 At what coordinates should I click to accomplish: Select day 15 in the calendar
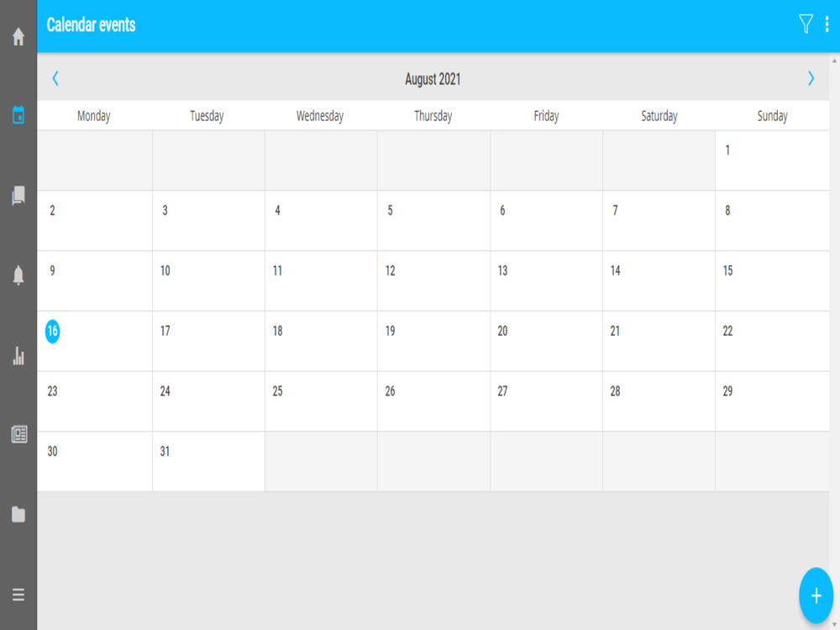pyautogui.click(x=772, y=281)
